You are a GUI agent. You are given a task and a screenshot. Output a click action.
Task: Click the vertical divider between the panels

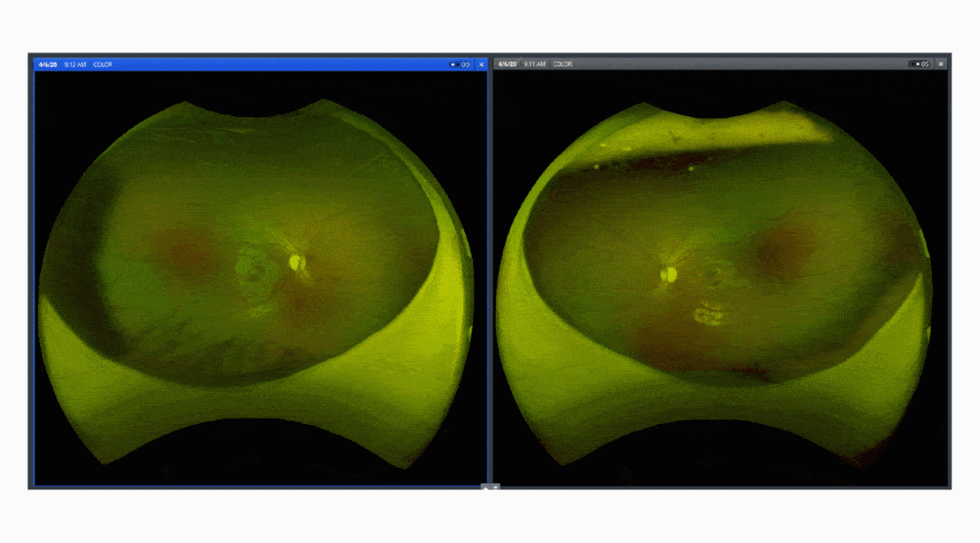tap(490, 272)
